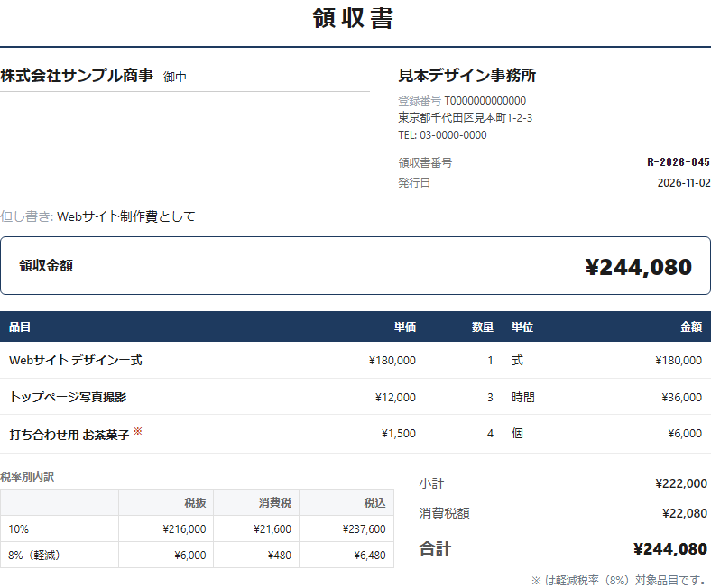Screen dimensions: 711x588
Task: Click the 10% tax rate row label
Action: 18,529
